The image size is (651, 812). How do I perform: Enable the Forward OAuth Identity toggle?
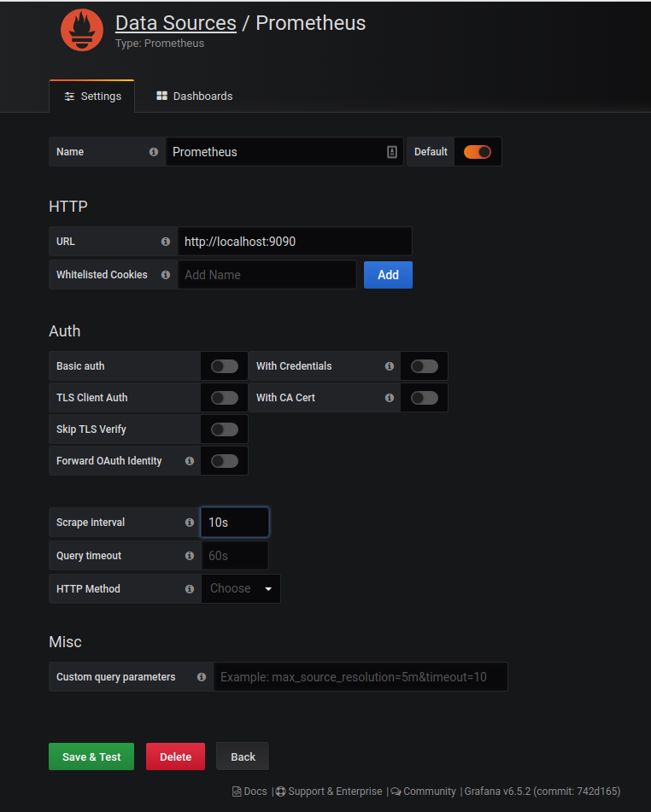(x=225, y=461)
